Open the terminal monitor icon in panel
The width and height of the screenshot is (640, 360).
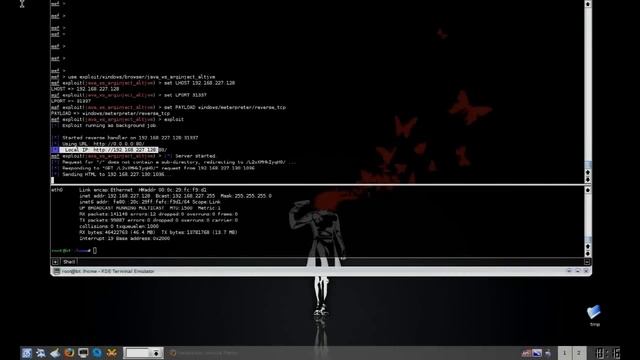83,353
